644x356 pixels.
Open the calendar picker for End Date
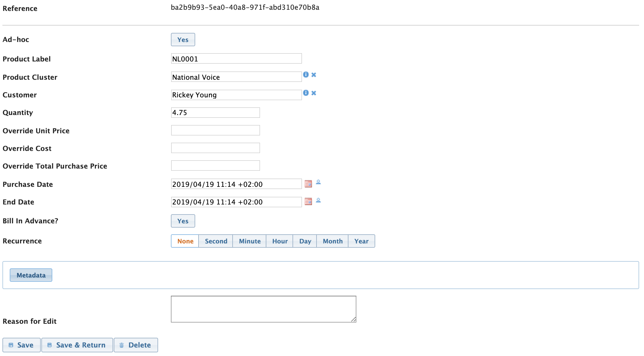pos(308,201)
